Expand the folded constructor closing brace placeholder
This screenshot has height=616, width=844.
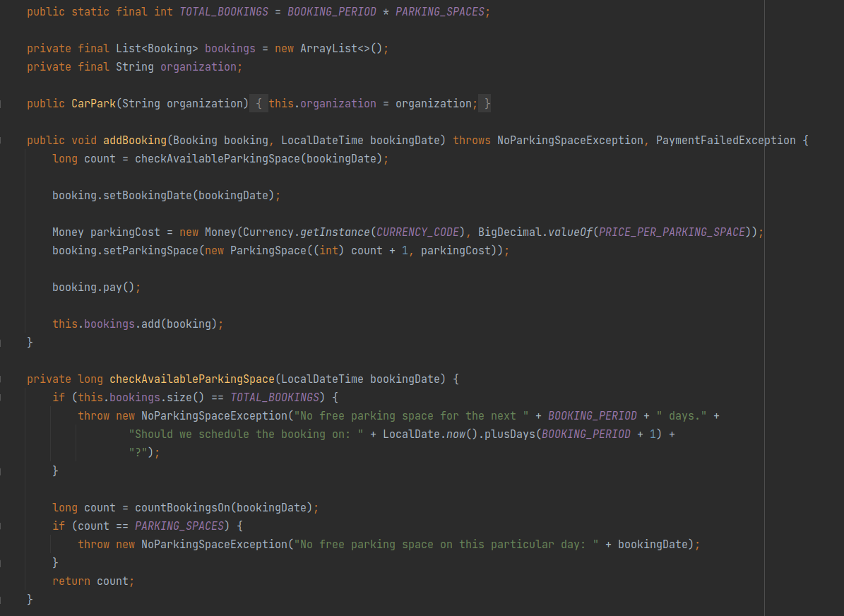(485, 103)
